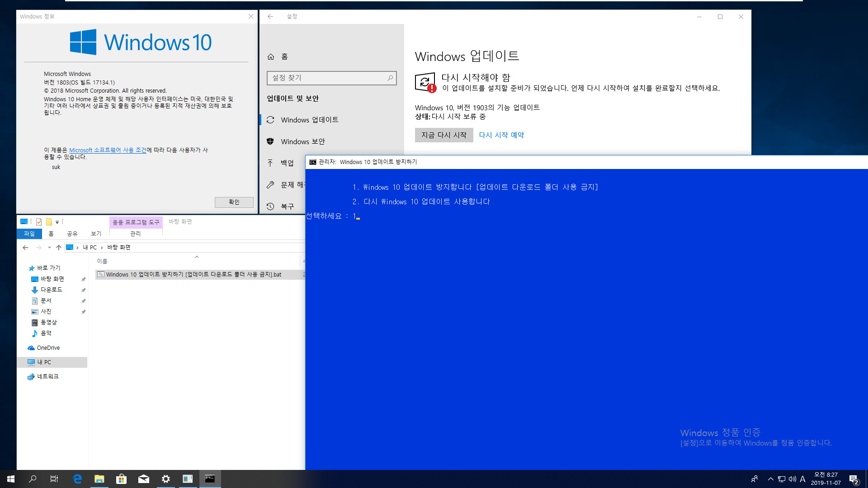Select 바로 가기 in navigation pane

(x=48, y=268)
